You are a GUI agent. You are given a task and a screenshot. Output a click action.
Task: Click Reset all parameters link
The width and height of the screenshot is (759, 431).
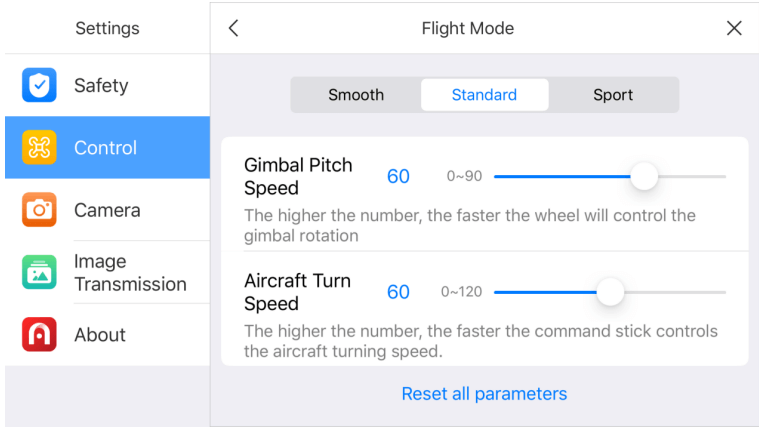(484, 394)
